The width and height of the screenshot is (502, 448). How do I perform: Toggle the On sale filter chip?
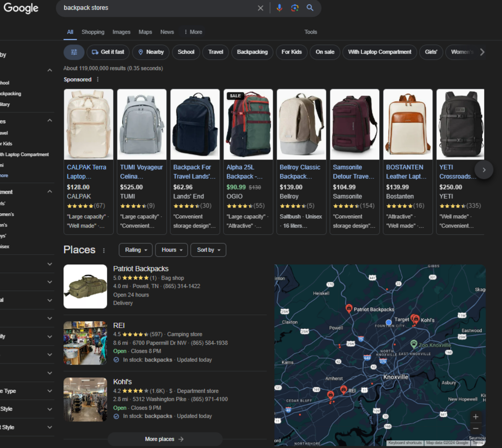coord(325,52)
